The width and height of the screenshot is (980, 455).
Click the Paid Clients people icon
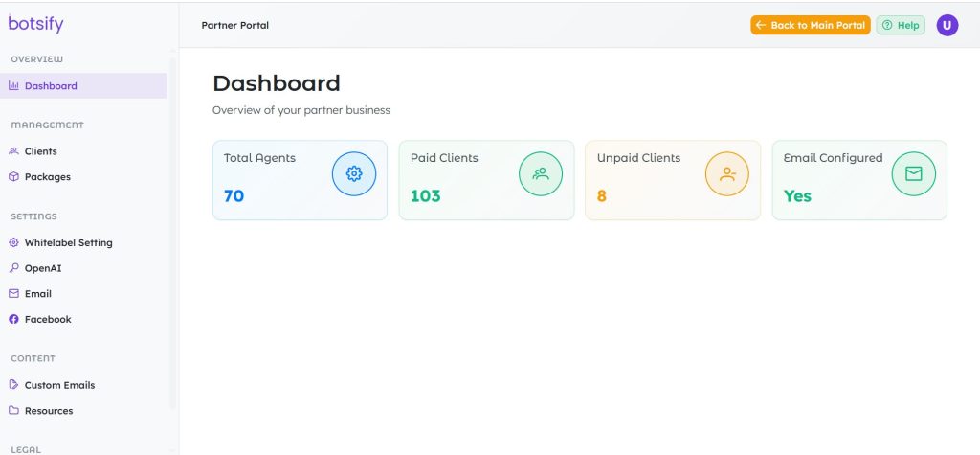[x=541, y=173]
